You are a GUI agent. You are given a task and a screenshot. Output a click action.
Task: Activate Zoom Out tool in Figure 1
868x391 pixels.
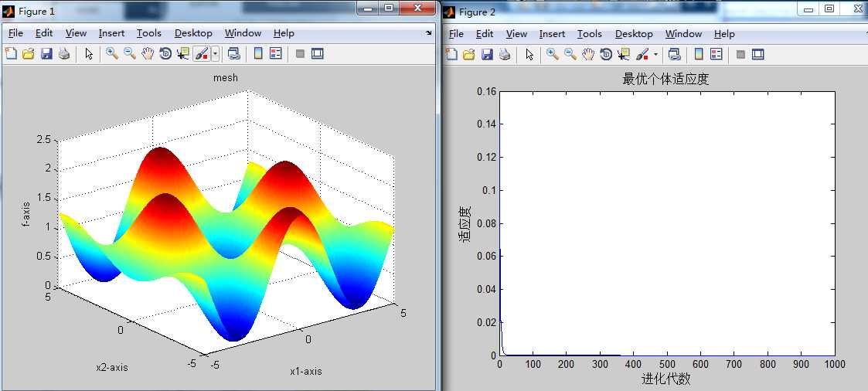[x=130, y=53]
